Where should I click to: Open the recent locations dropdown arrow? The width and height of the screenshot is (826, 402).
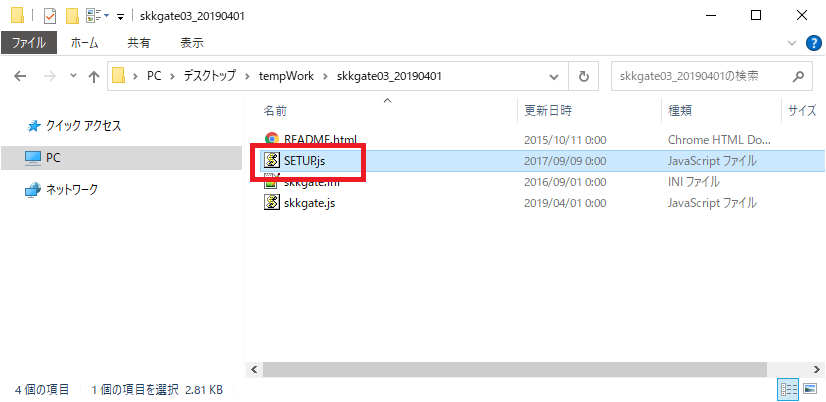73,76
